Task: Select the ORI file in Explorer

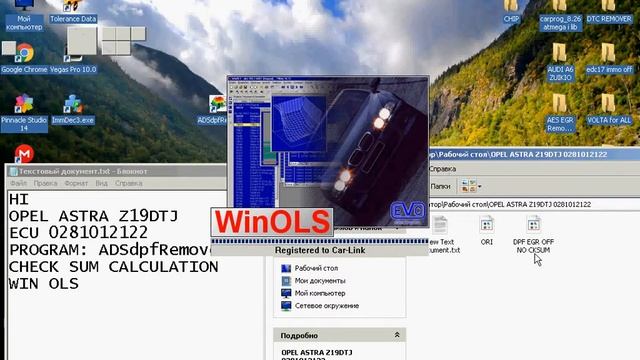Action: 487,231
